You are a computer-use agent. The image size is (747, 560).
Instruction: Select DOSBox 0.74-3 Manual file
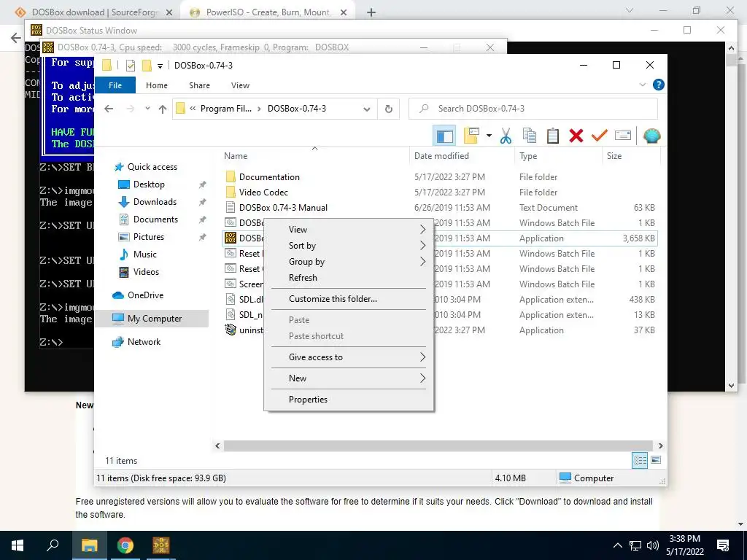coord(283,208)
